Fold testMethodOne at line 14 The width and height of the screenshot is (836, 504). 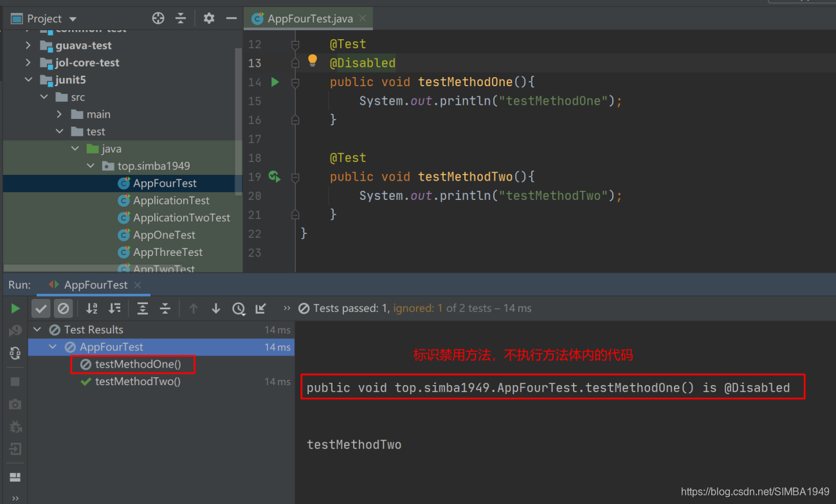point(295,82)
